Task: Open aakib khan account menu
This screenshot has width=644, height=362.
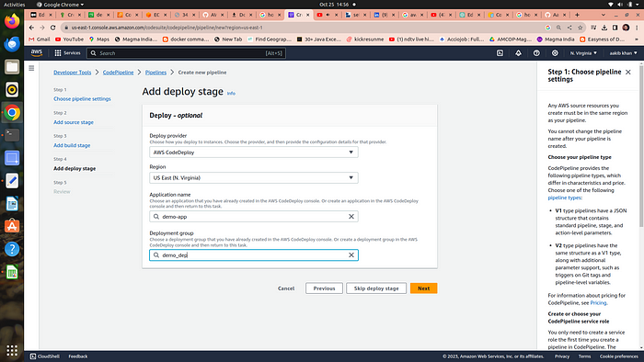Action: pos(623,53)
